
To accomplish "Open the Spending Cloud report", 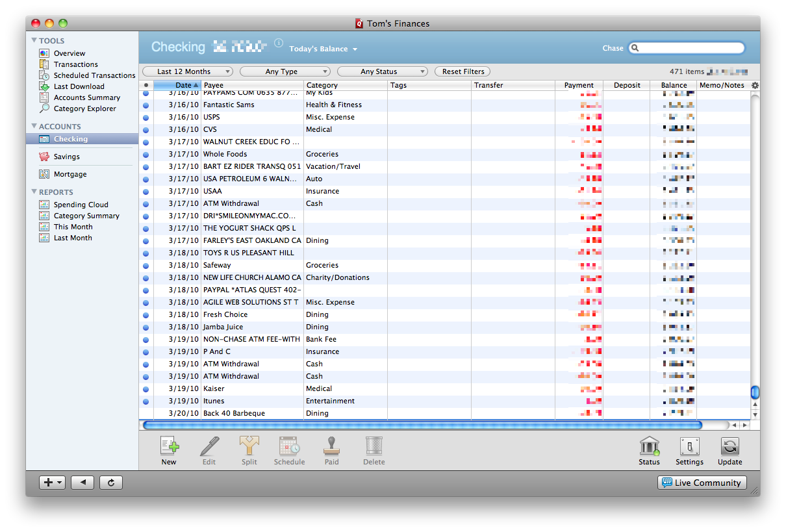I will point(81,205).
